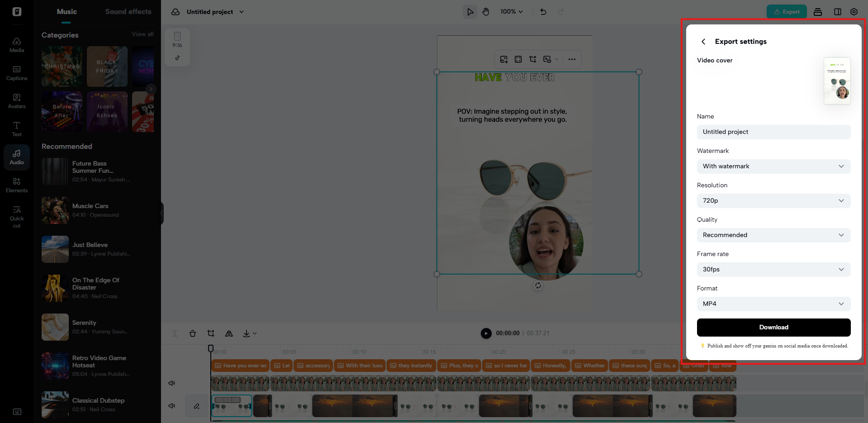The image size is (868, 423).
Task: Select the Serenity track
Action: tap(97, 327)
